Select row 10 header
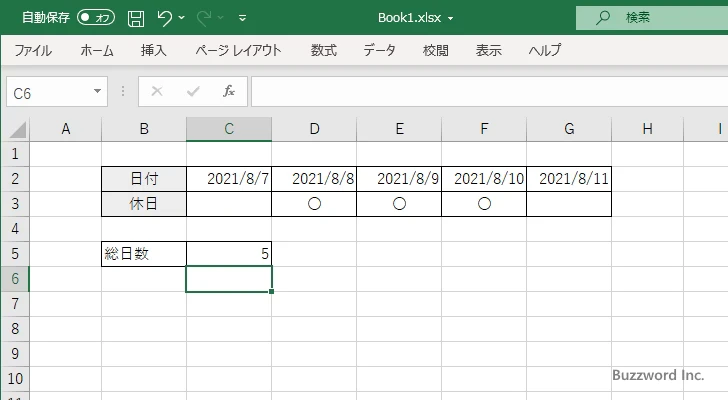 (x=15, y=379)
